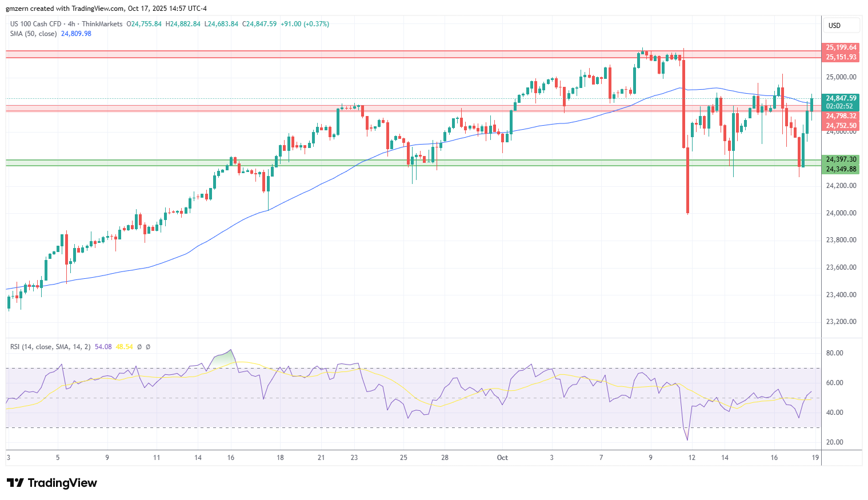
Task: Click date 12 on the time axis
Action: (x=692, y=458)
